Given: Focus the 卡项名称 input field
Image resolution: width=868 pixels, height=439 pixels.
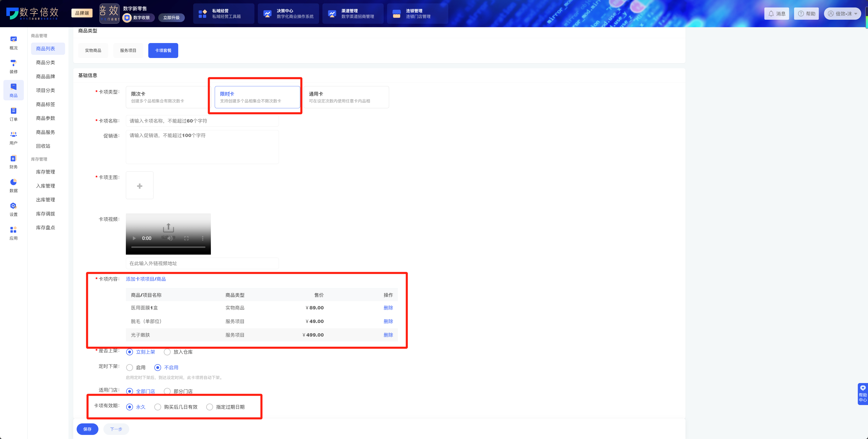Looking at the screenshot, I should (202, 121).
